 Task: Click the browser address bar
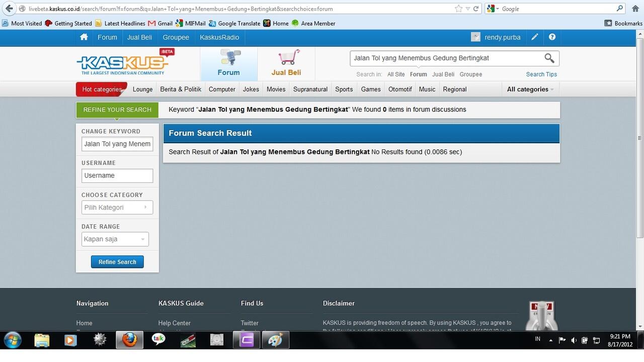242,9
